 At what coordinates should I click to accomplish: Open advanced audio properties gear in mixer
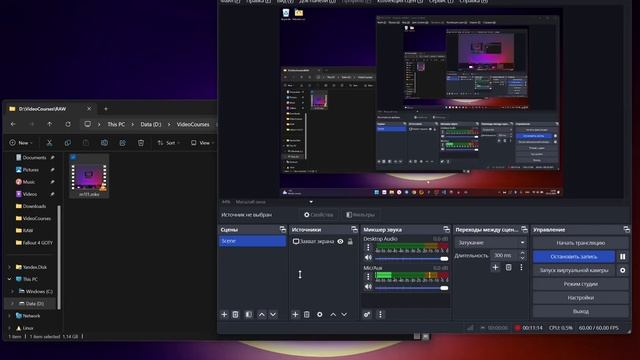point(367,314)
